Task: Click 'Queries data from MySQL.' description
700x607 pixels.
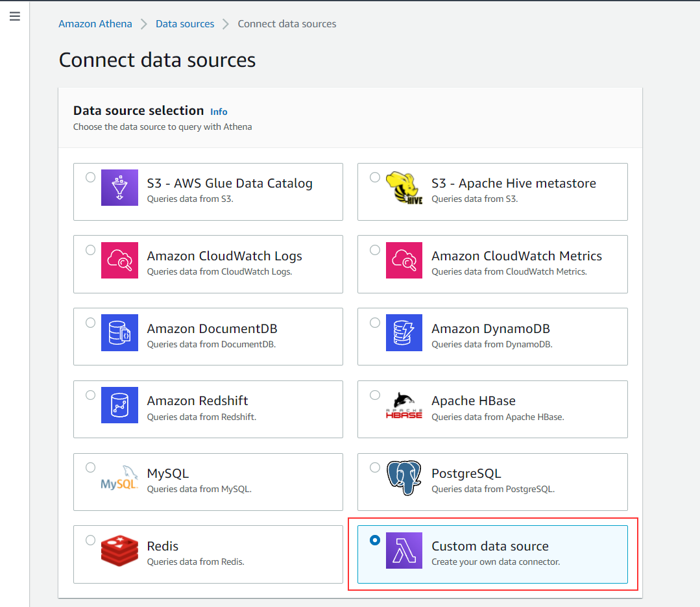Action: 199,489
